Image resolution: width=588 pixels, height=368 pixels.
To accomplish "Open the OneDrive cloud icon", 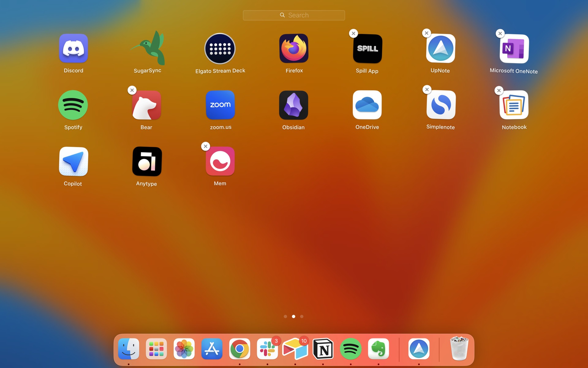I will (x=367, y=105).
